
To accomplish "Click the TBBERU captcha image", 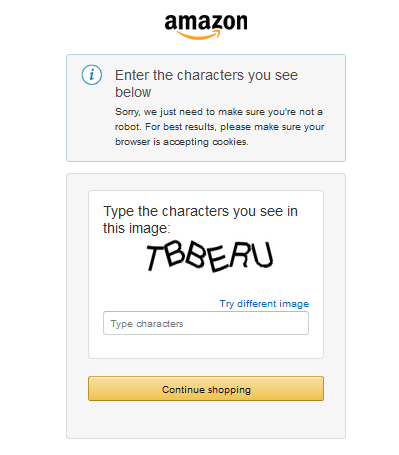I will 210,257.
